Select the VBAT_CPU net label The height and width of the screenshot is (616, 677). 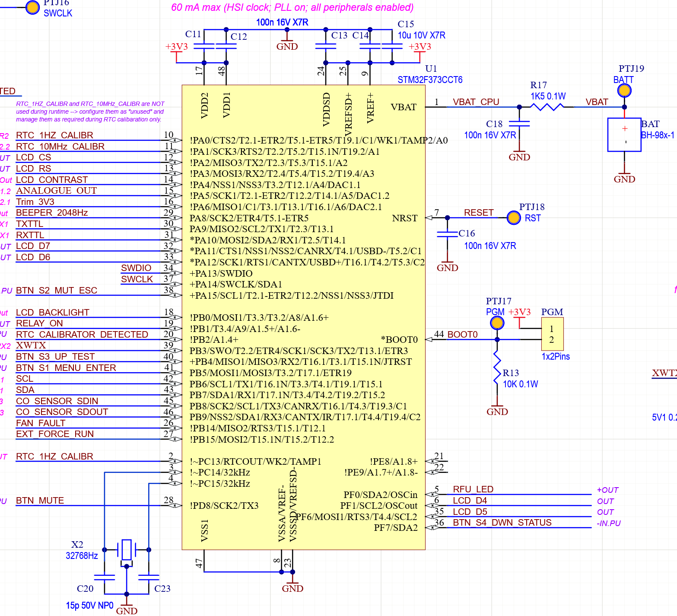pos(476,102)
